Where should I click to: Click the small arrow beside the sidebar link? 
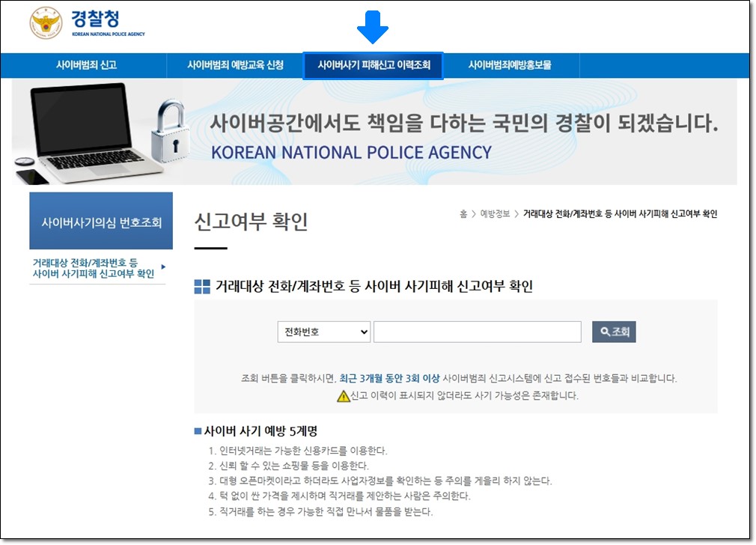pos(163,267)
